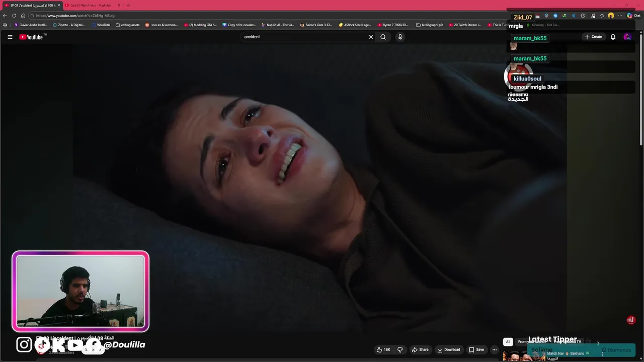
Task: Open '20 Twitch Stream I...' bookmark
Action: coord(464,25)
